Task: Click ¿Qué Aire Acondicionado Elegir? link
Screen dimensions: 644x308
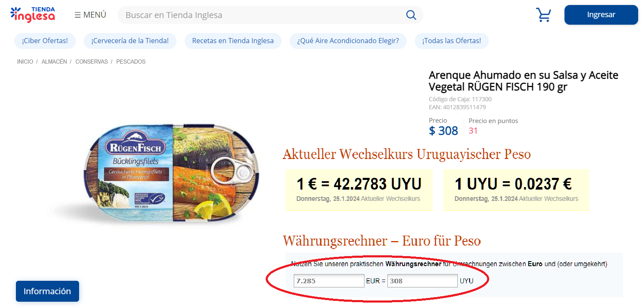Action: point(348,41)
